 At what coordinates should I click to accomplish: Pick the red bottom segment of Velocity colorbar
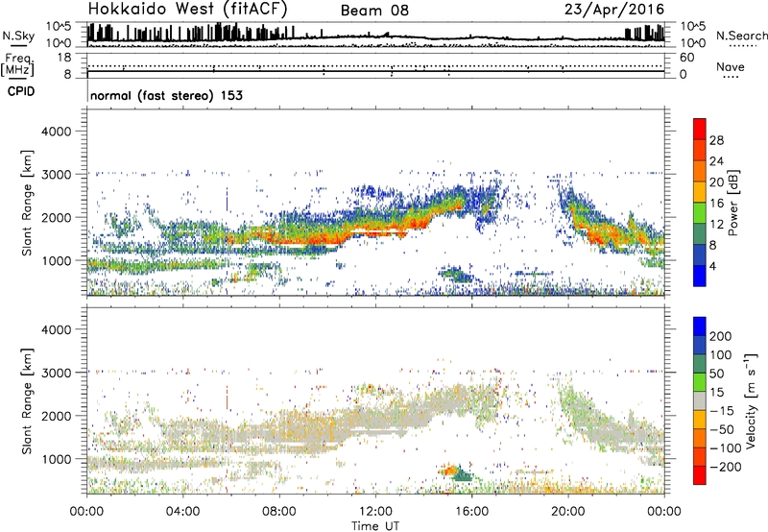pos(700,475)
